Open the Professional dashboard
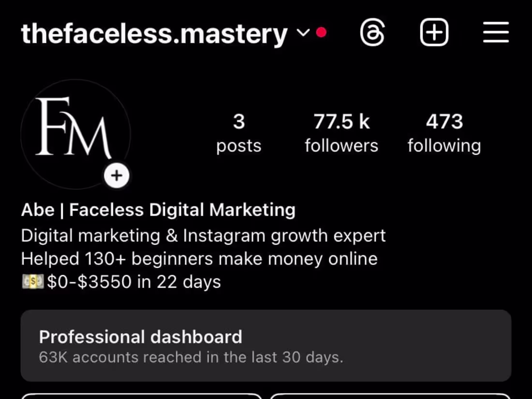Image resolution: width=532 pixels, height=399 pixels. pos(141,337)
